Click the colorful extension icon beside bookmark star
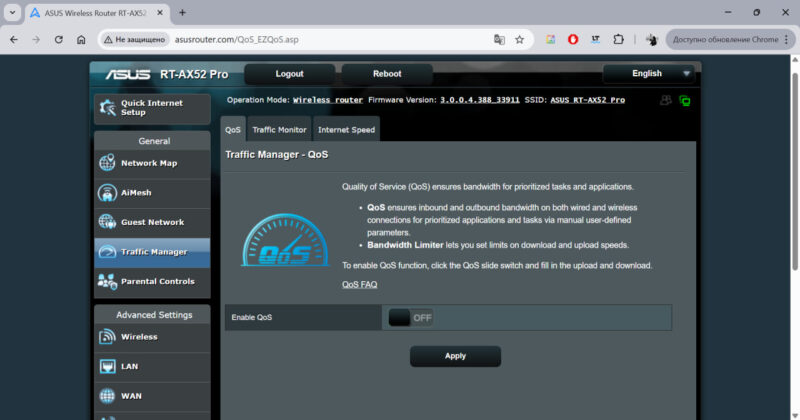This screenshot has height=420, width=800. [550, 39]
